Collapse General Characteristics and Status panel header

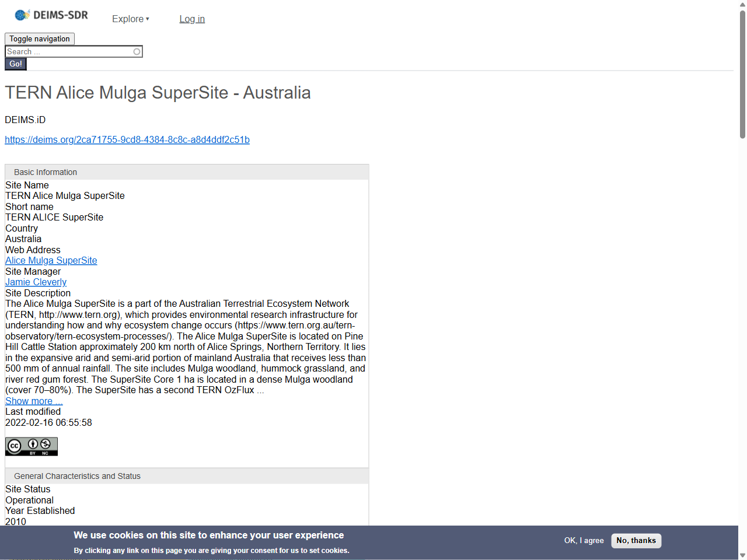(187, 476)
